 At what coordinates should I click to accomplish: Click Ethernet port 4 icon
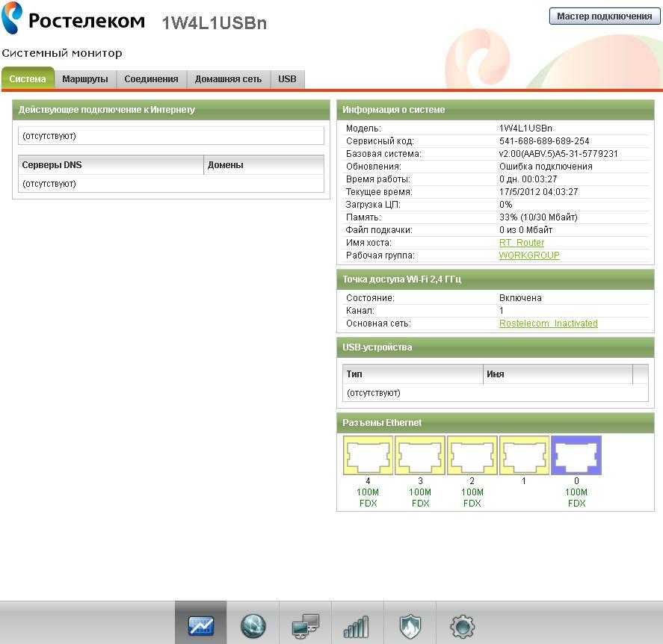click(368, 455)
